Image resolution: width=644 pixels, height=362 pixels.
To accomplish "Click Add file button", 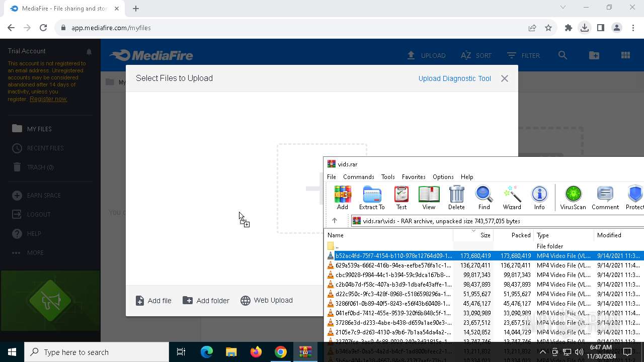I will pos(153,301).
